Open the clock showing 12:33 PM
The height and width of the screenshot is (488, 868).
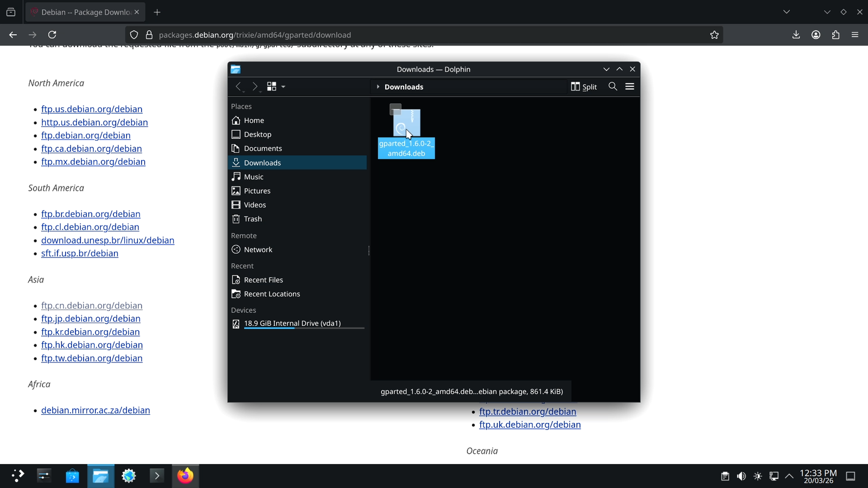[818, 476]
